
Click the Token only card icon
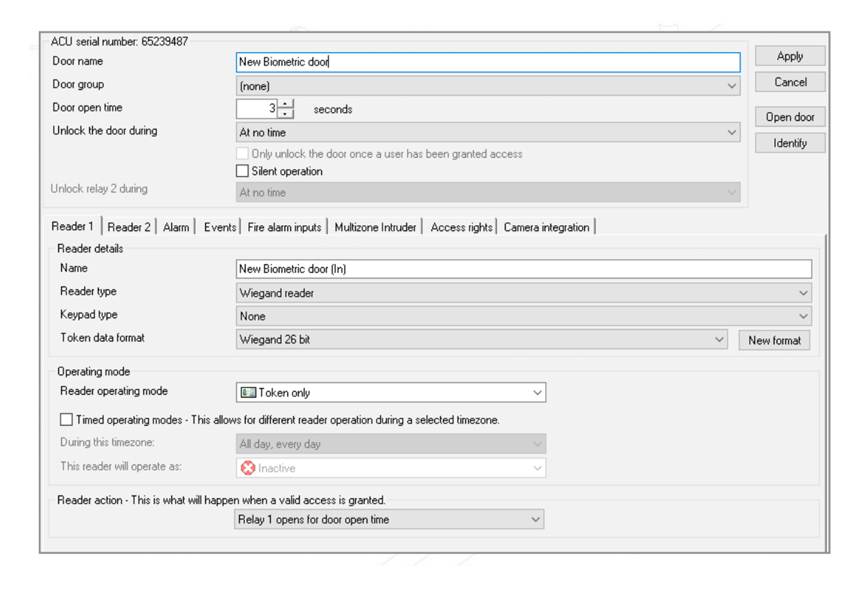click(x=249, y=393)
